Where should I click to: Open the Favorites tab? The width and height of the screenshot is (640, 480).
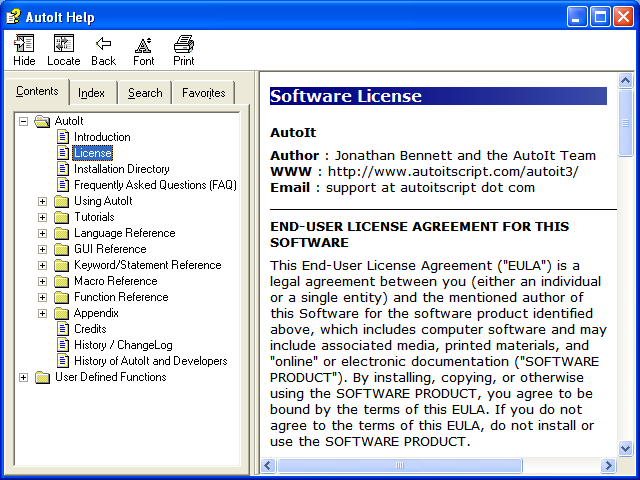204,93
